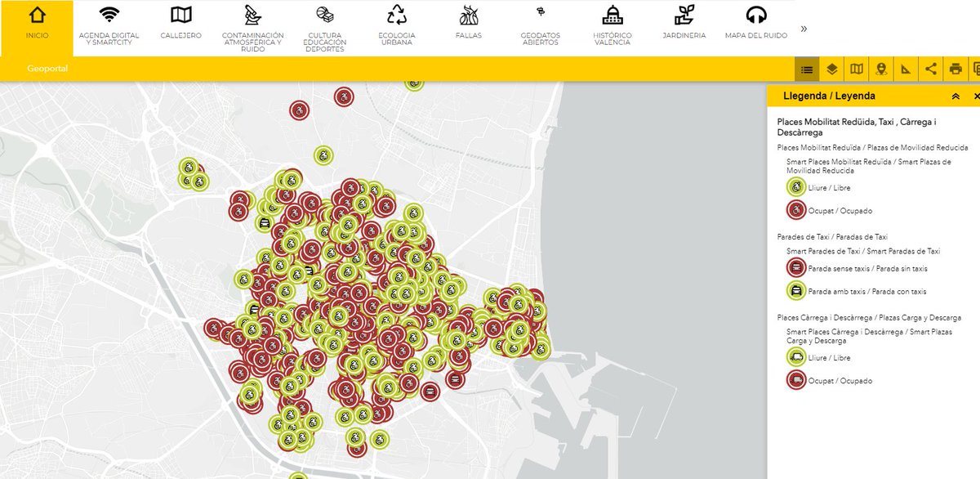Toggle the legend list toolbar button

(807, 69)
